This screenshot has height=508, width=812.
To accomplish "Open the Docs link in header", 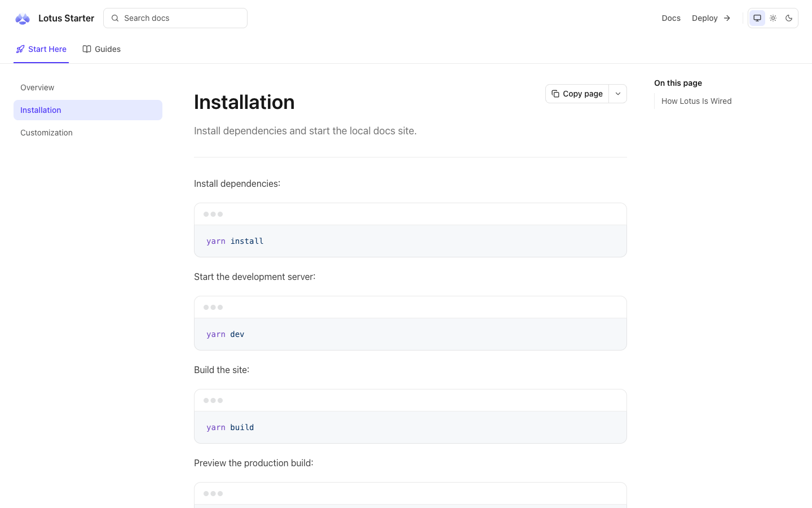I will 671,18.
